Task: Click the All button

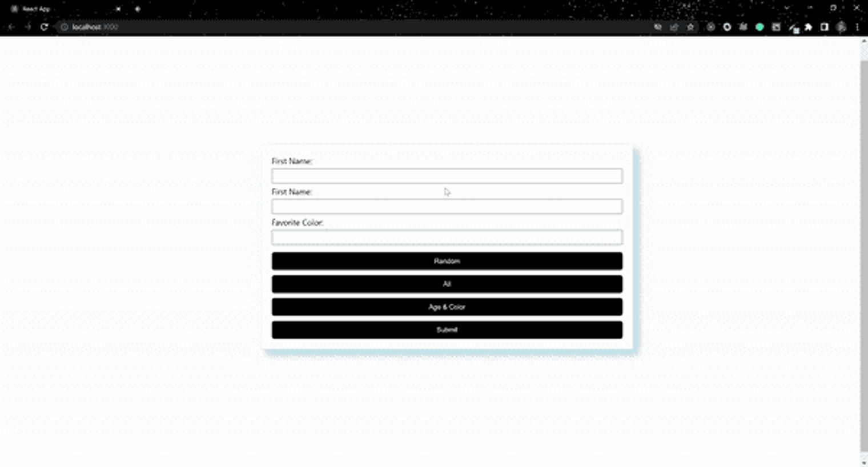Action: (447, 284)
